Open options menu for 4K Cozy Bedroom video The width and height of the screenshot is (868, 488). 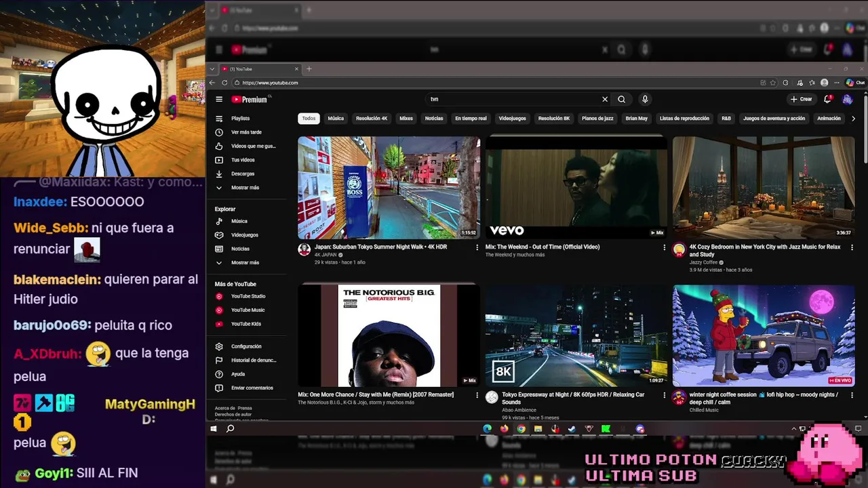(x=852, y=247)
